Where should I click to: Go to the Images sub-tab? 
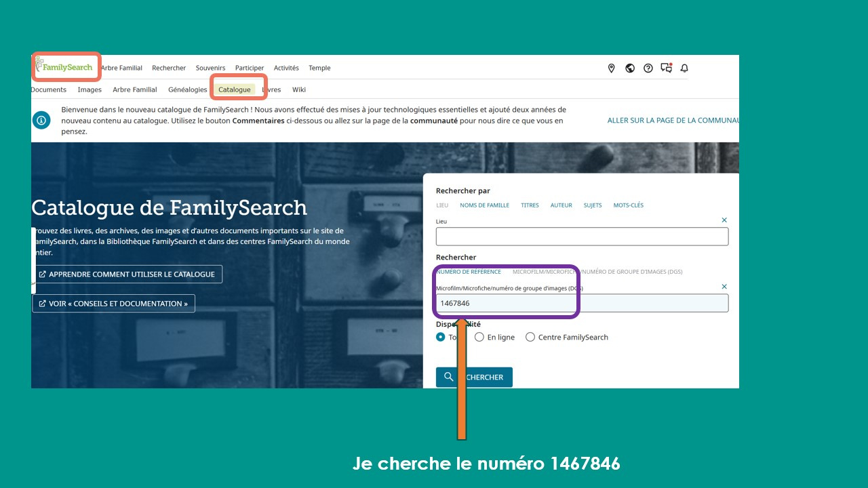[x=90, y=89]
